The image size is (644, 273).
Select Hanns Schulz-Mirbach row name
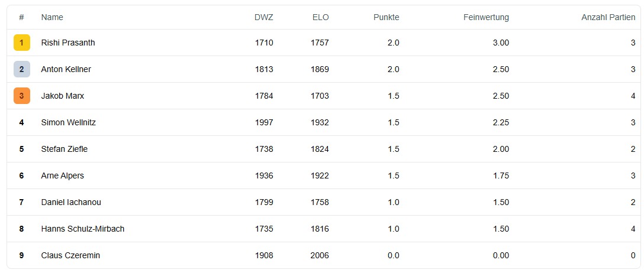pos(82,229)
